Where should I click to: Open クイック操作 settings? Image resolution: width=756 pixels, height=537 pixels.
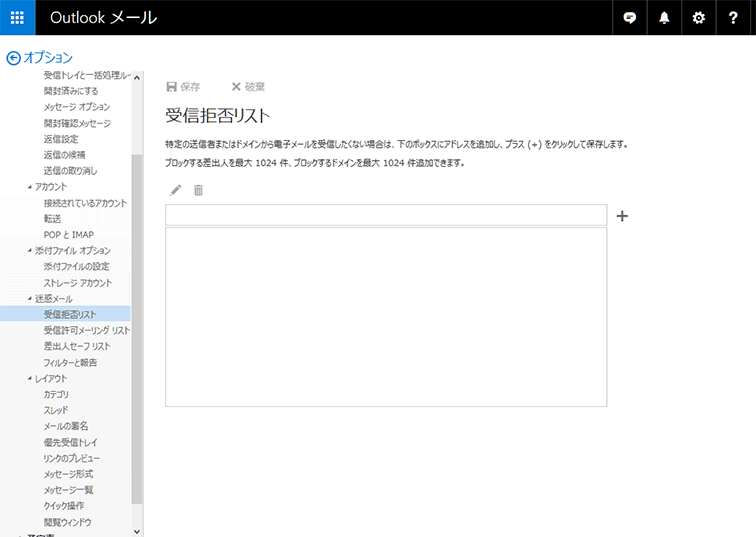(x=64, y=506)
